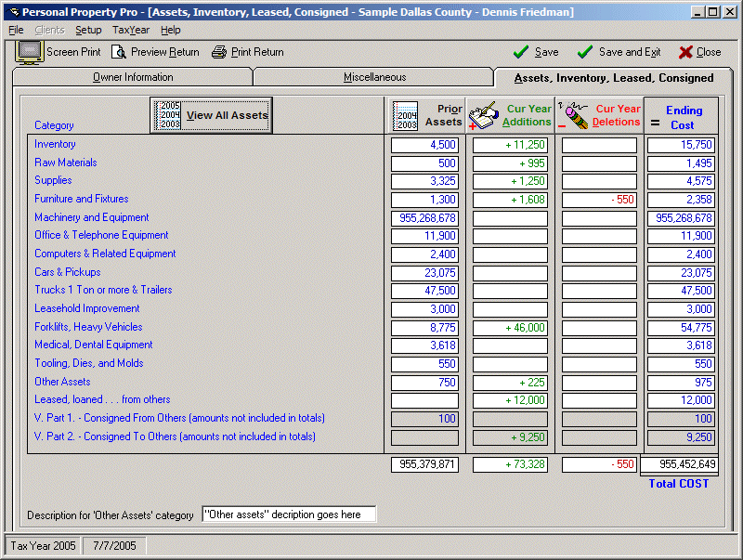Screen dimensions: 743x560
Task: Click the green checkmark beside Save
Action: point(521,52)
